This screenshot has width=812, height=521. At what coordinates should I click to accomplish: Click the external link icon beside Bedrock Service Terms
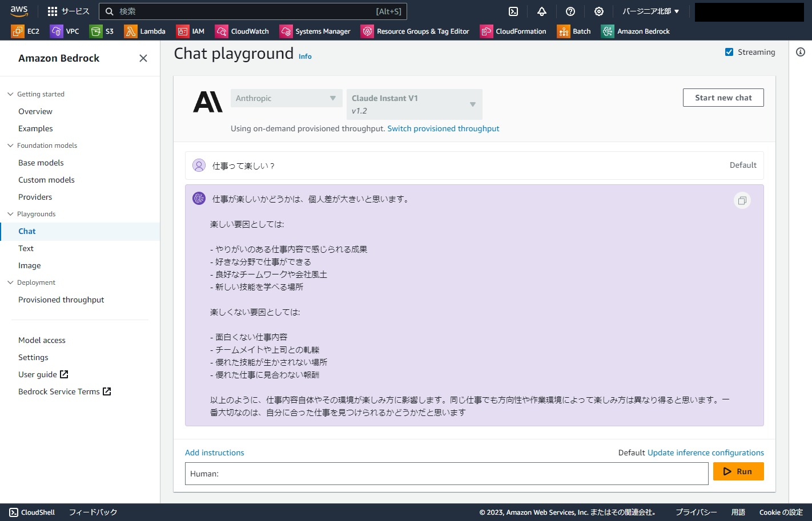107,391
